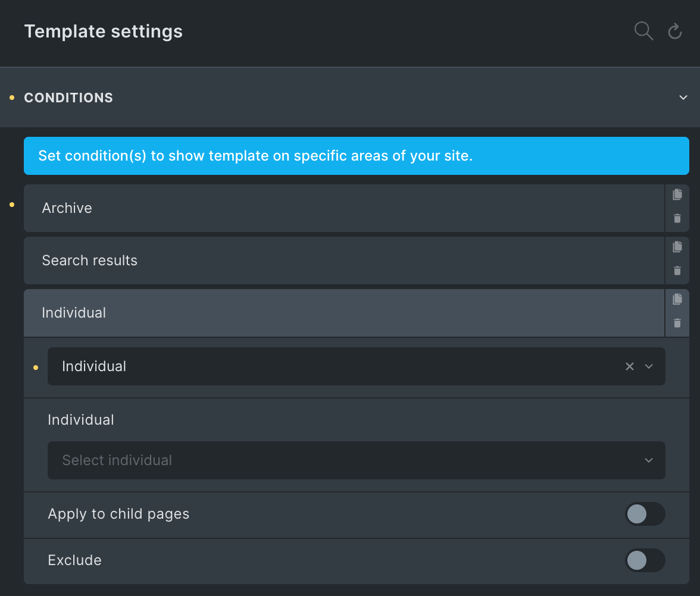Screen dimensions: 700x596
Task: Collapse the Individual condition header row
Action: (344, 313)
